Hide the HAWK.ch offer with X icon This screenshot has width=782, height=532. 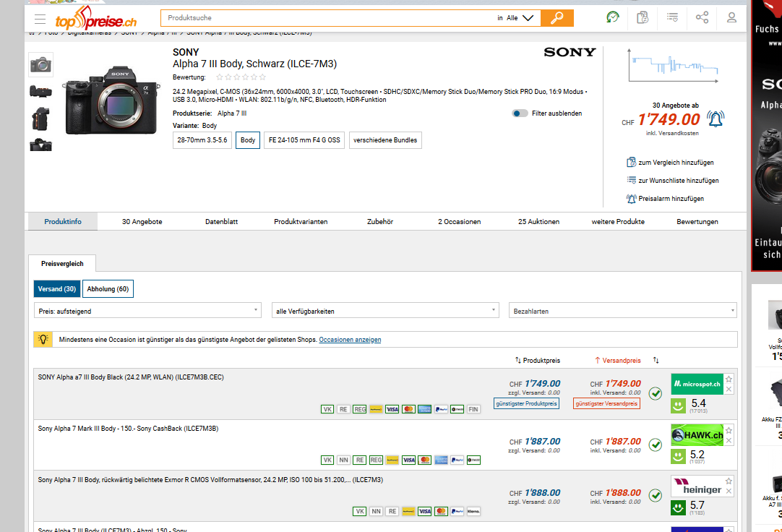click(x=729, y=440)
